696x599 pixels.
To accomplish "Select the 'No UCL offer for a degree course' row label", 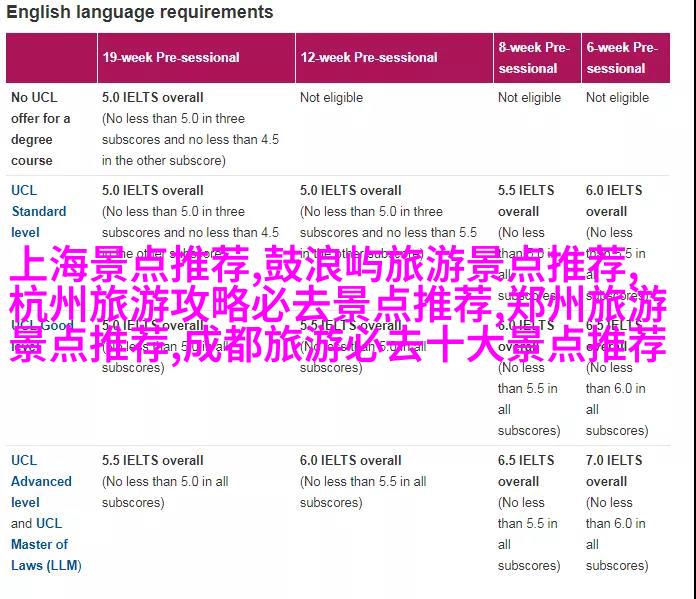I will click(40, 129).
